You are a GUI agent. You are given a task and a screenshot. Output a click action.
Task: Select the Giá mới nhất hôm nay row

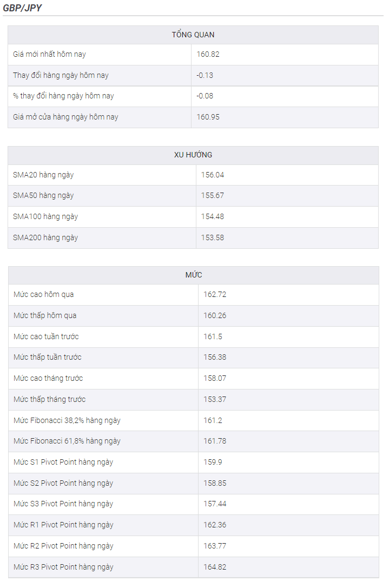tap(193, 55)
